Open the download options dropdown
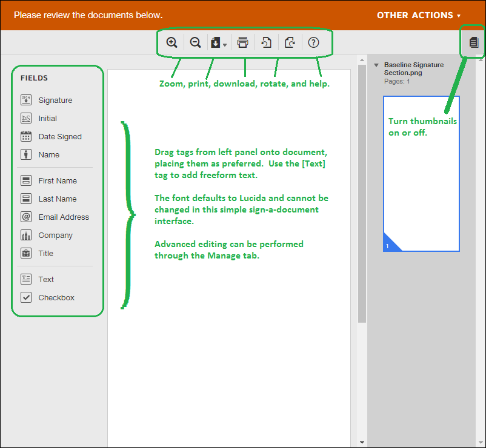The height and width of the screenshot is (448, 486). (x=218, y=42)
